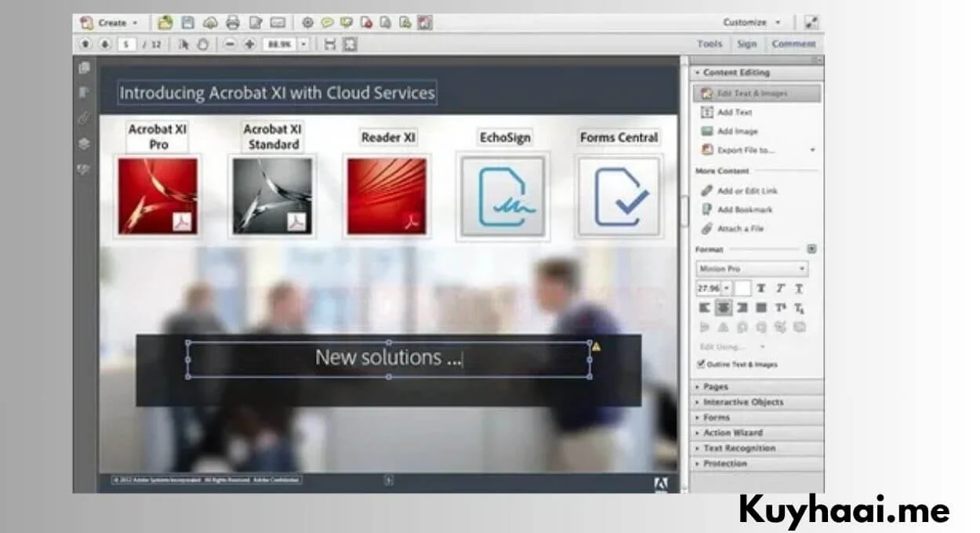The image size is (980, 533).
Task: Go to next page arrow button
Action: pos(104,44)
